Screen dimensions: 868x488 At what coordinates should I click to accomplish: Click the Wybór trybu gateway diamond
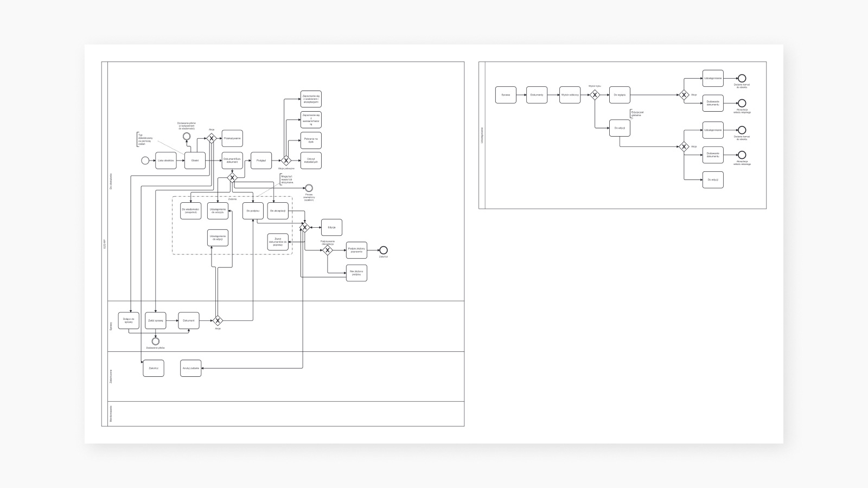(595, 95)
